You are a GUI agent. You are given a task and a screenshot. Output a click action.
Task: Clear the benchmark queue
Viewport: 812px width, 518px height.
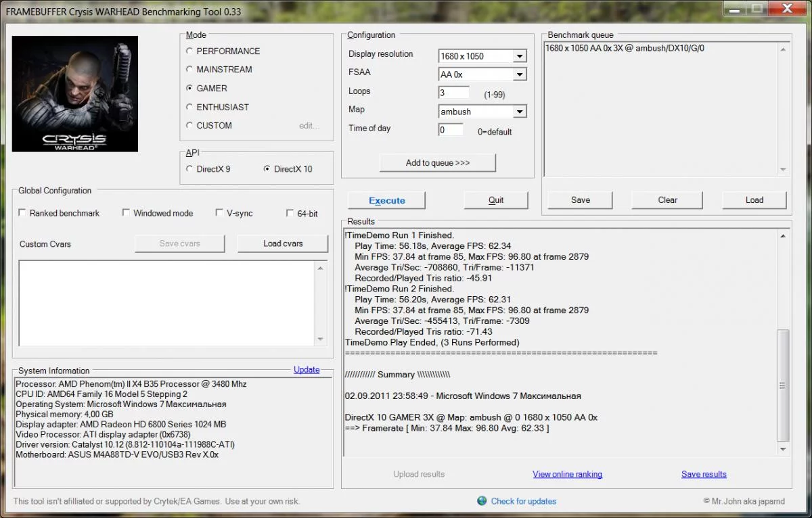pyautogui.click(x=667, y=200)
